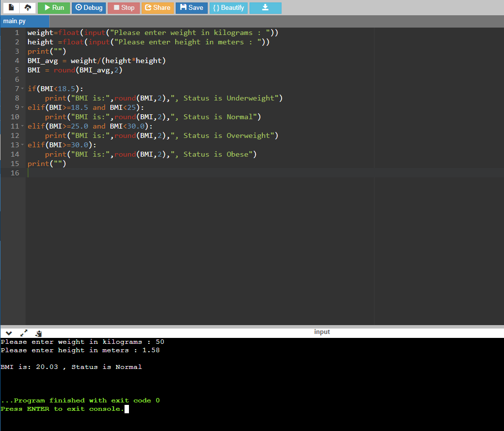
Task: Collapse the elif block at line 13
Action: [x=23, y=144]
